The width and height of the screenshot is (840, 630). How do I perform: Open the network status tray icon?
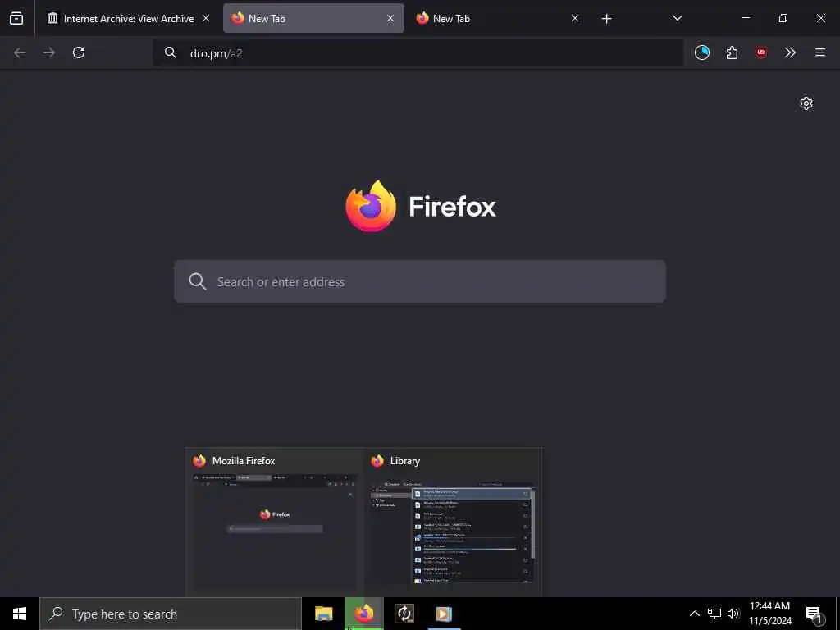(x=714, y=614)
